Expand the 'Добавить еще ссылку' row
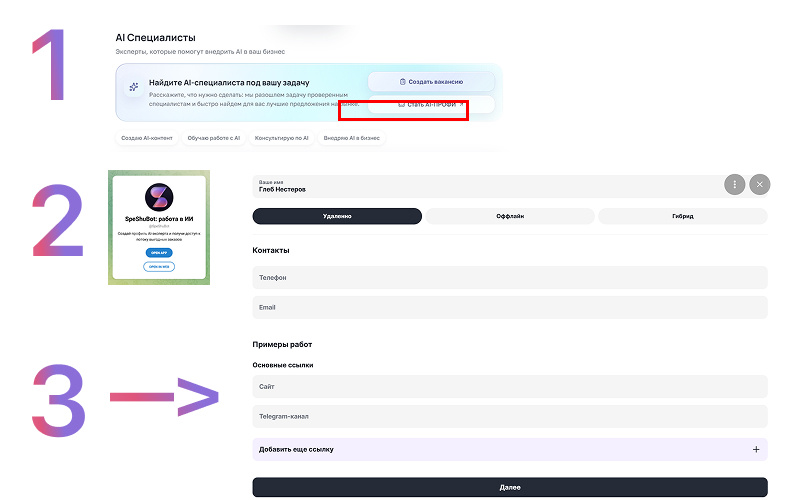Screen dimensions: 800x500 (510, 449)
